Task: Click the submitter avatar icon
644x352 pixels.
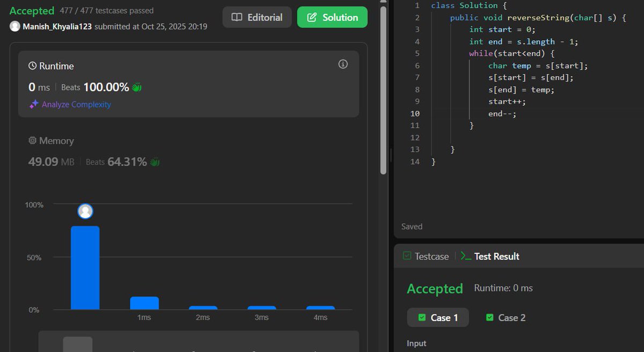Action: coord(14,26)
